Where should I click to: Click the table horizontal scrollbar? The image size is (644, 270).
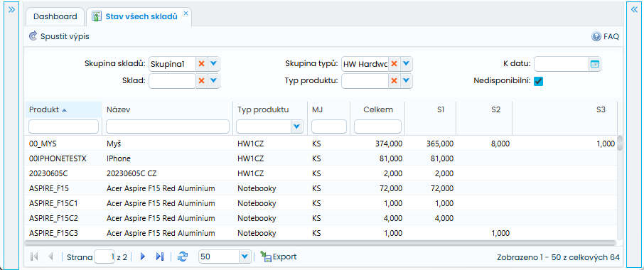coord(321,243)
